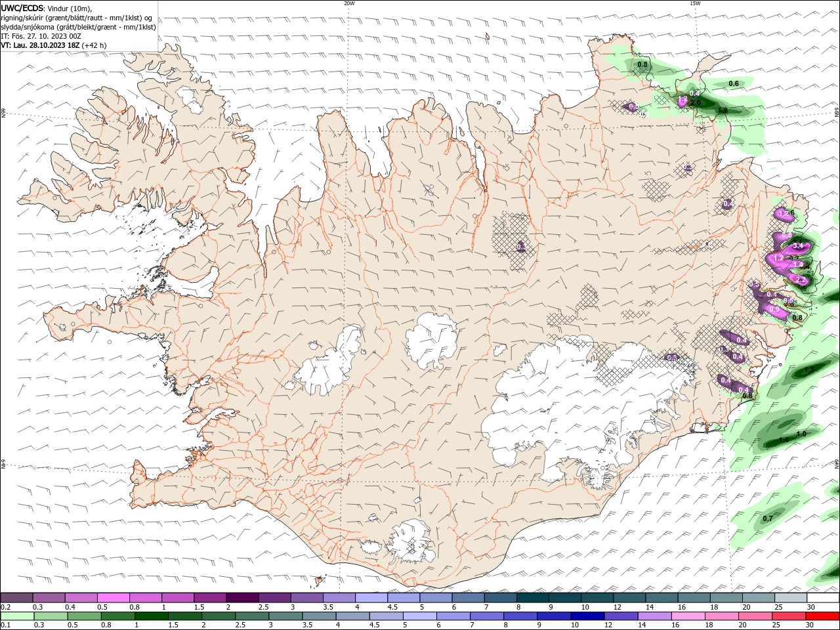Click the bright red rain swatch at 30
840x630 pixels.
click(x=822, y=616)
